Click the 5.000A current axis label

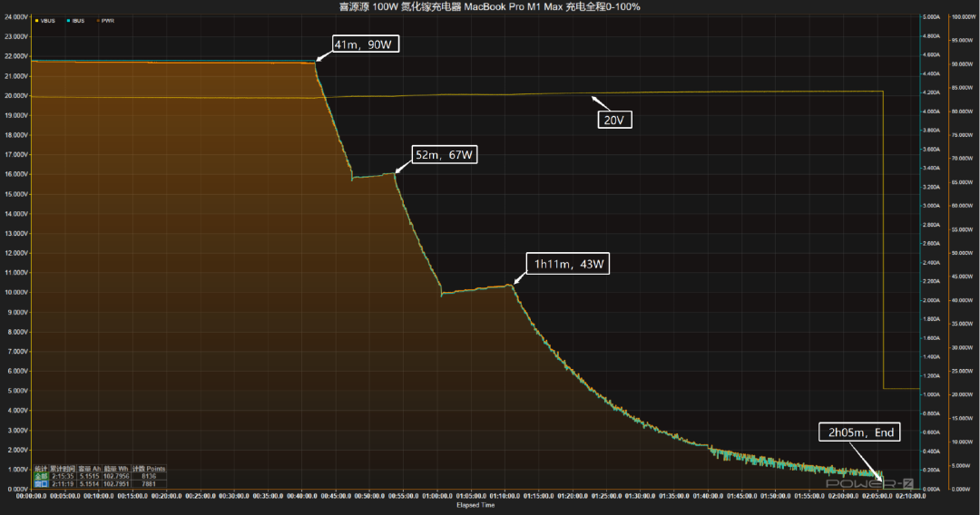pyautogui.click(x=931, y=17)
